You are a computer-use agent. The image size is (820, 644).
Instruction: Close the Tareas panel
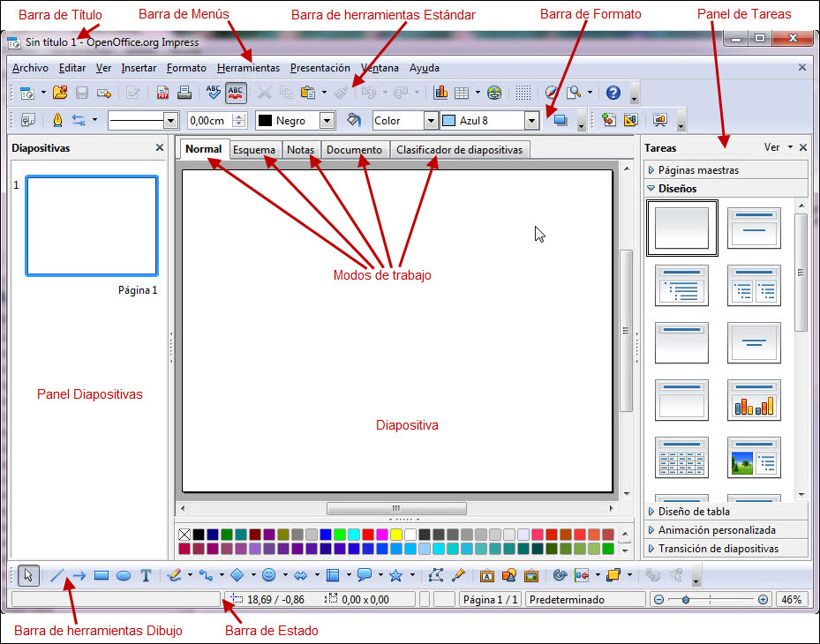[803, 147]
